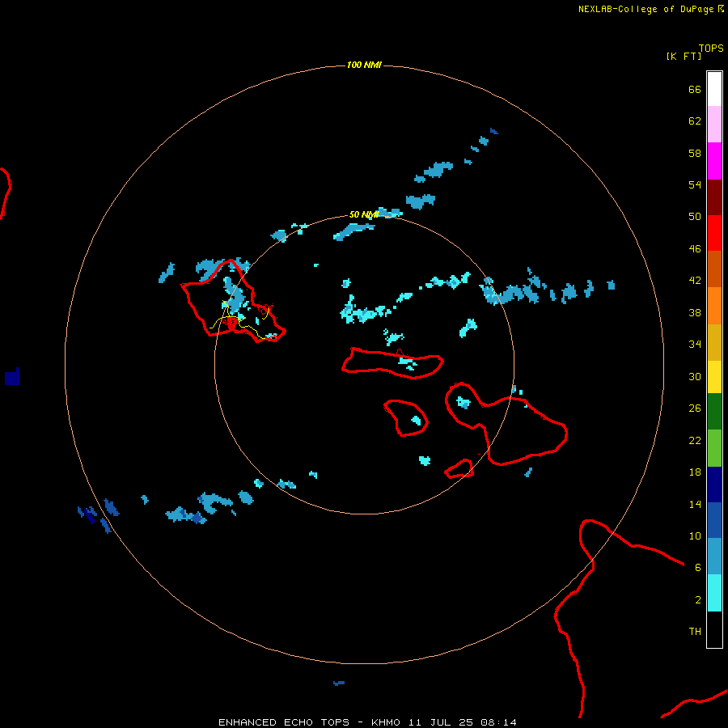This screenshot has height=728, width=728.
Task: Click the legend value 62
Action: 695,121
